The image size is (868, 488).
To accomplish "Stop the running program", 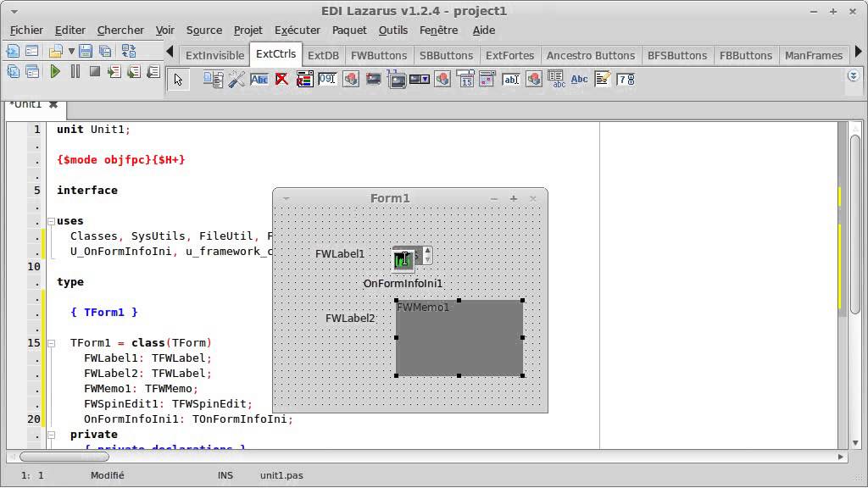I will click(x=95, y=71).
